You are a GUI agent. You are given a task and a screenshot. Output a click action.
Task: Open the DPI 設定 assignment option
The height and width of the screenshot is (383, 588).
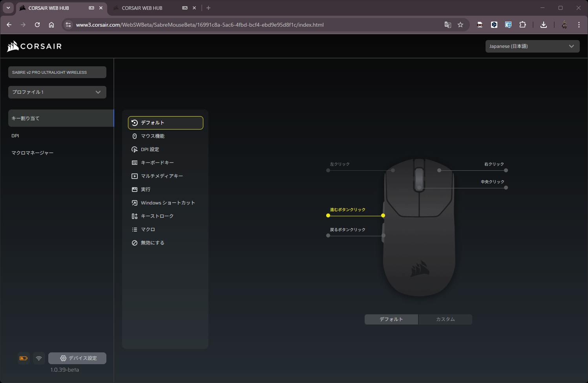(x=150, y=150)
